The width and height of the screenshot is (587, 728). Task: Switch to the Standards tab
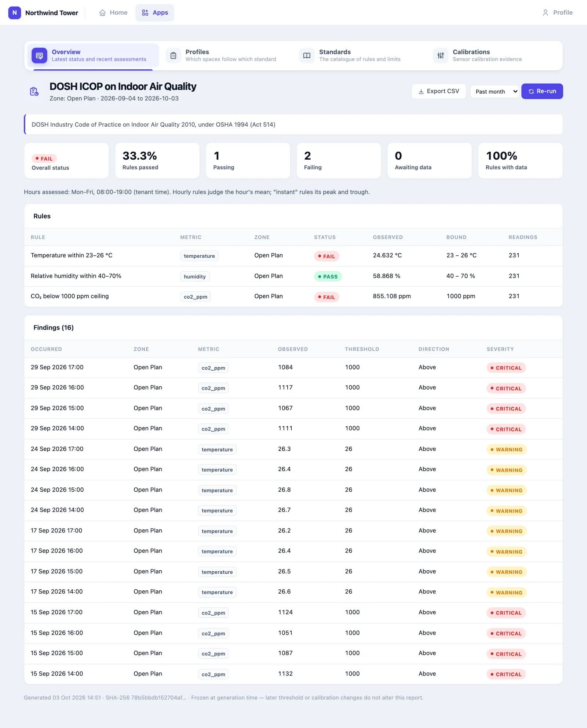click(x=360, y=56)
